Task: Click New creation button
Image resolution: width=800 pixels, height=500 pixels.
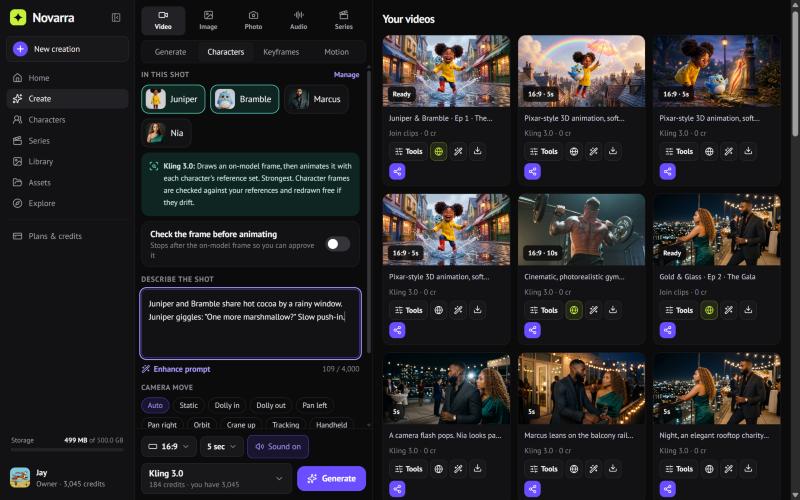Action: (67, 49)
